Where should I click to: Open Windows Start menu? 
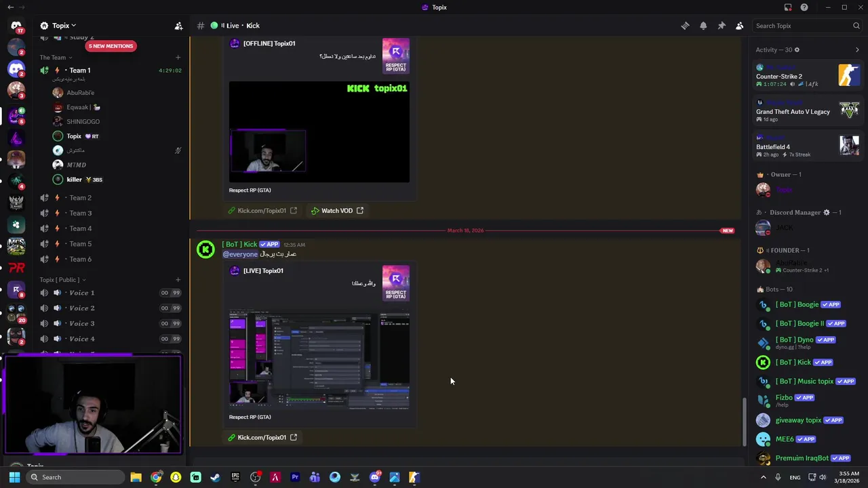[14, 477]
